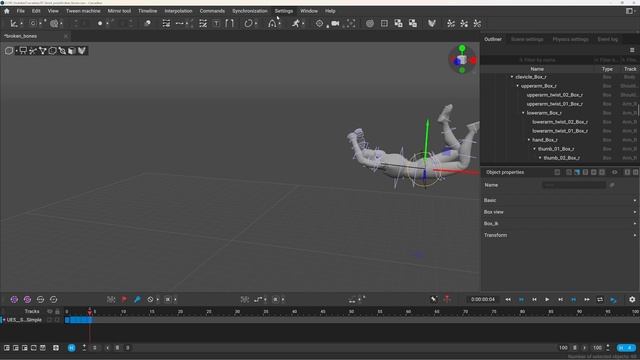Viewport: 640px width, 360px height.
Task: Collapse the thumb_01_Box_r tree node
Action: (535, 149)
